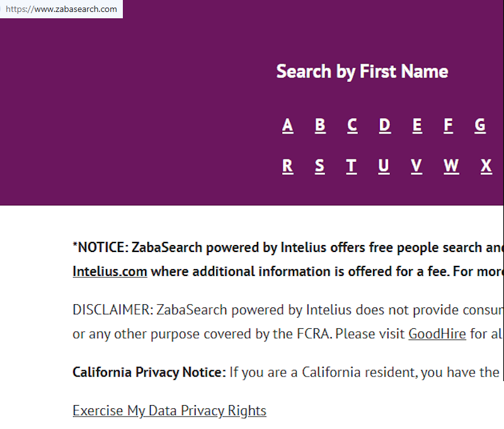Image resolution: width=504 pixels, height=429 pixels.
Task: Open the B first-name listing
Action: tap(319, 125)
